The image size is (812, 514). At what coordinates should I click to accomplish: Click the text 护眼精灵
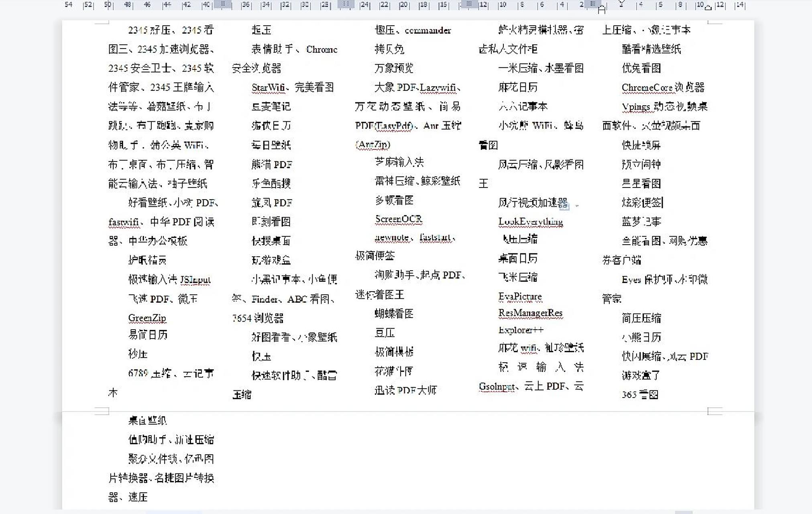point(147,260)
